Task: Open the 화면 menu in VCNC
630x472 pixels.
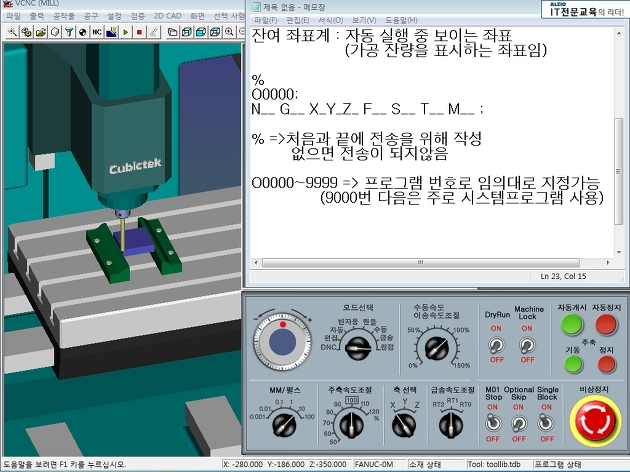Action: click(x=197, y=16)
